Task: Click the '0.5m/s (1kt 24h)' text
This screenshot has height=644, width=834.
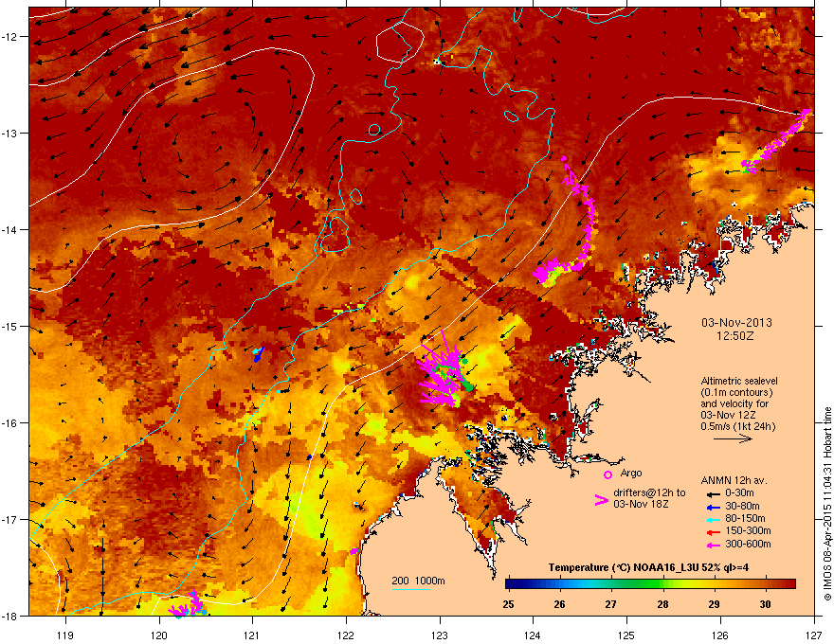Action: (737, 426)
